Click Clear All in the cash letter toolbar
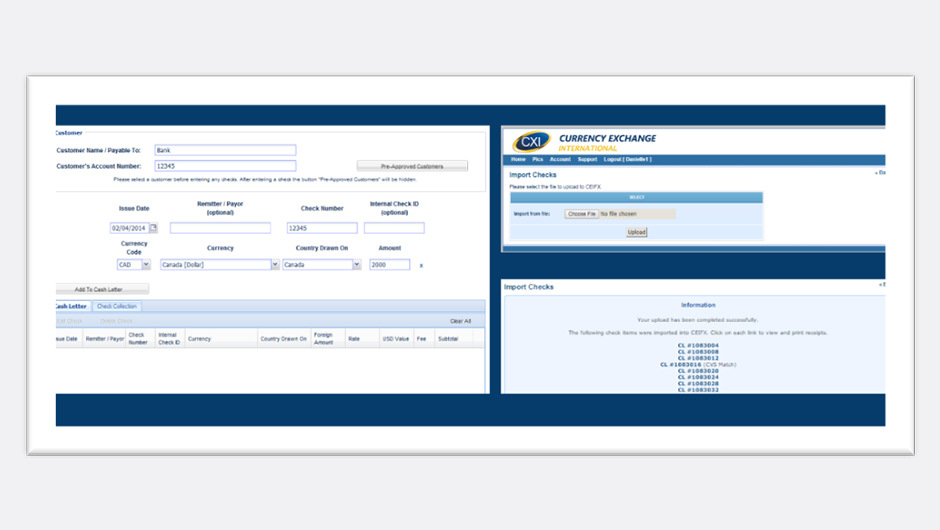Screen dimensions: 940x530 tap(460, 321)
